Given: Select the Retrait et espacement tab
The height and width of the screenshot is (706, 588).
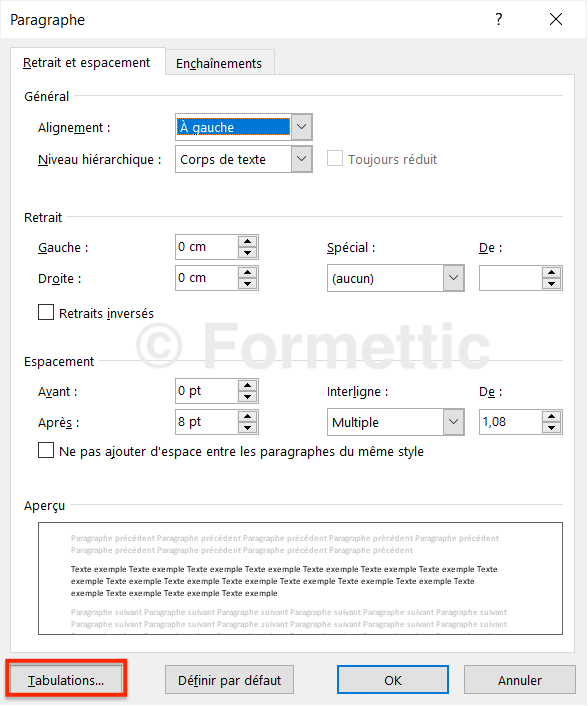Looking at the screenshot, I should pyautogui.click(x=86, y=63).
